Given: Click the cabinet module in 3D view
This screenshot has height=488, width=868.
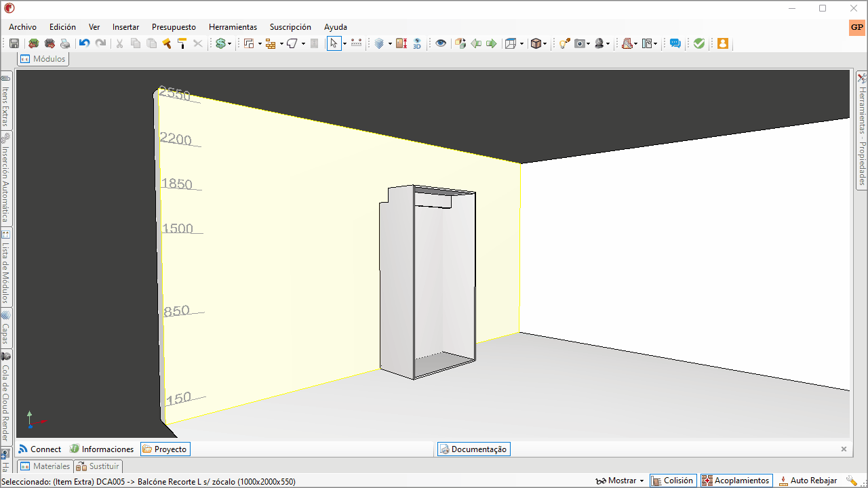Looking at the screenshot, I should pyautogui.click(x=427, y=281).
